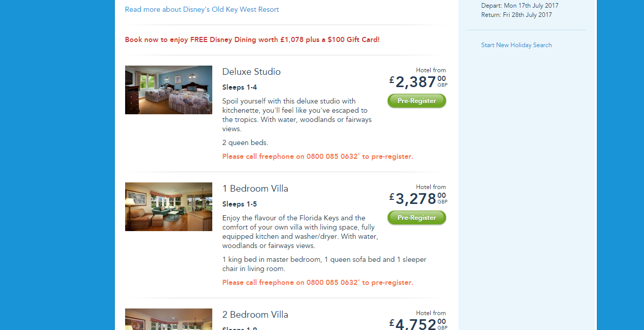Select the 2 Bedroom Villa heading
Screen dimensions: 644x330
[255, 315]
